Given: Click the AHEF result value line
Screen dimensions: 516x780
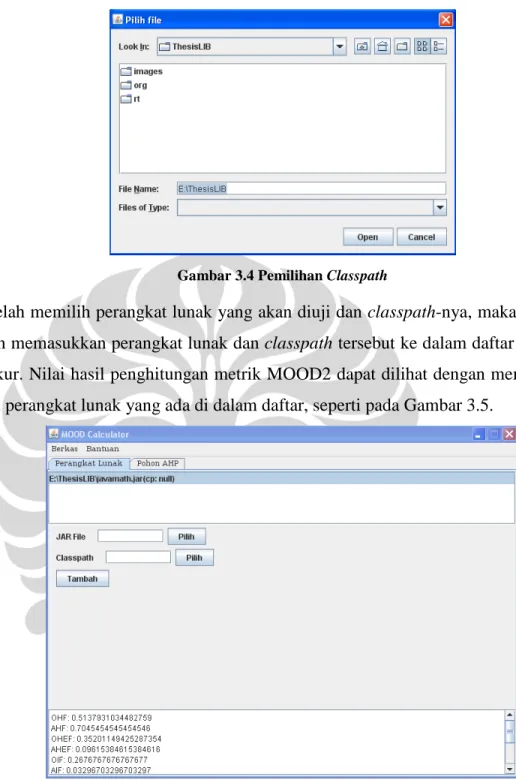Looking at the screenshot, I should 105,749.
